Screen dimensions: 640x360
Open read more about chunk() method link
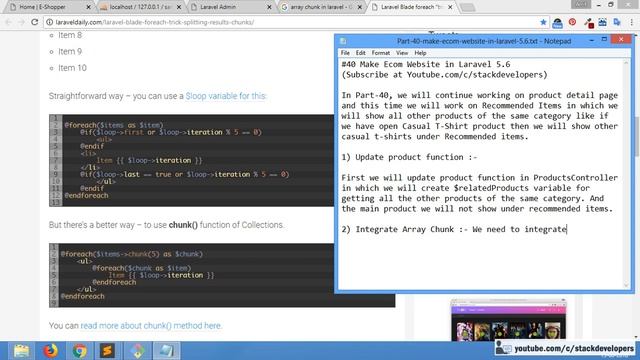pyautogui.click(x=151, y=326)
